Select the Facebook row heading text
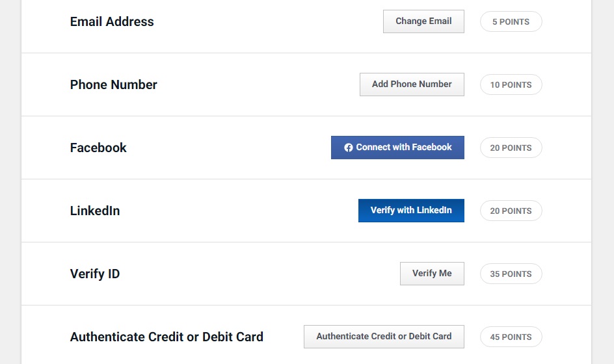 click(98, 148)
